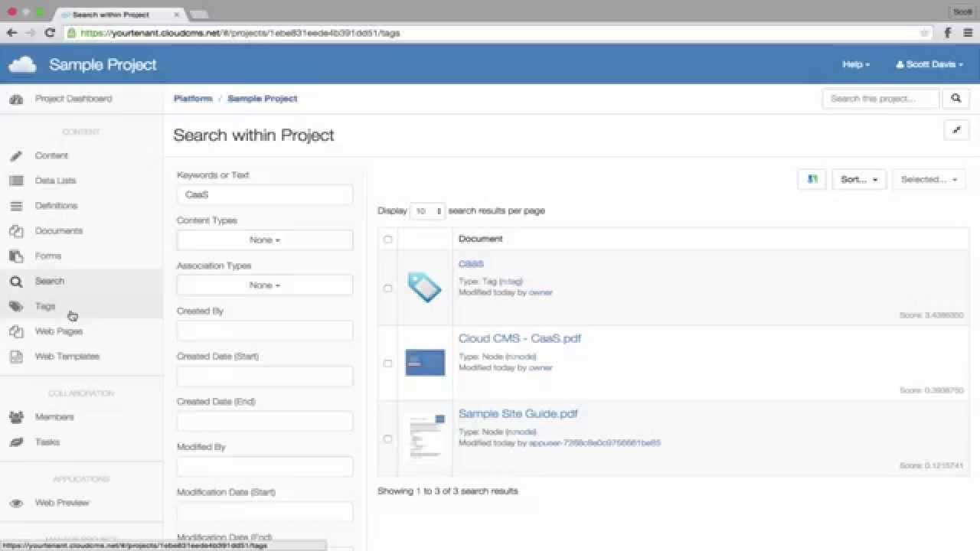
Task: Click the appuser modifier link
Action: (595, 443)
